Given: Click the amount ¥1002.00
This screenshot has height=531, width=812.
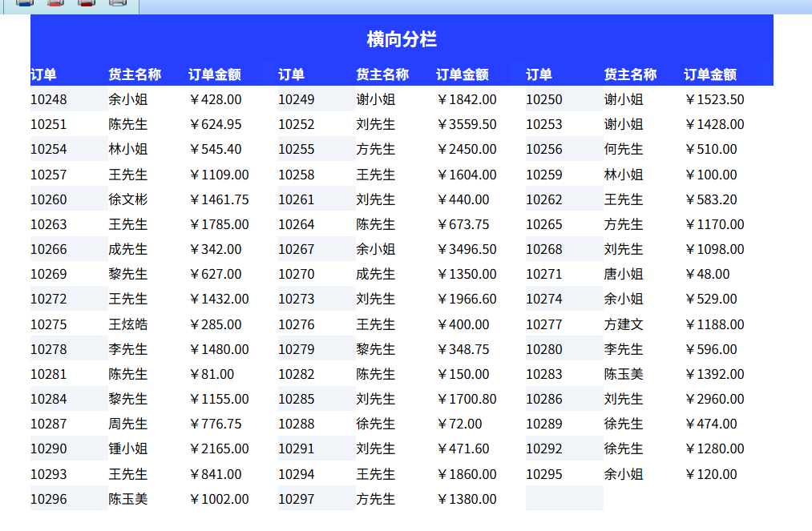Looking at the screenshot, I should point(219,499).
